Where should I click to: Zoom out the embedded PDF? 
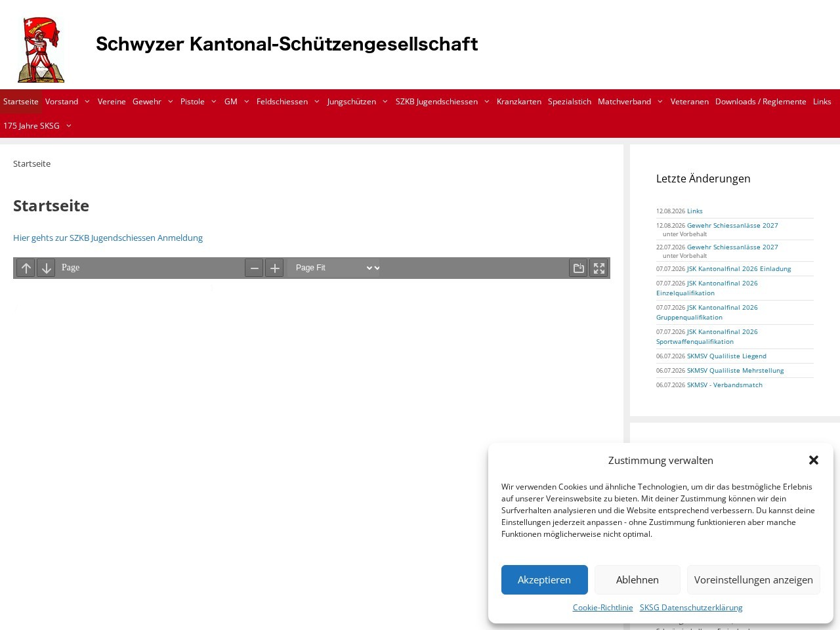click(x=254, y=268)
